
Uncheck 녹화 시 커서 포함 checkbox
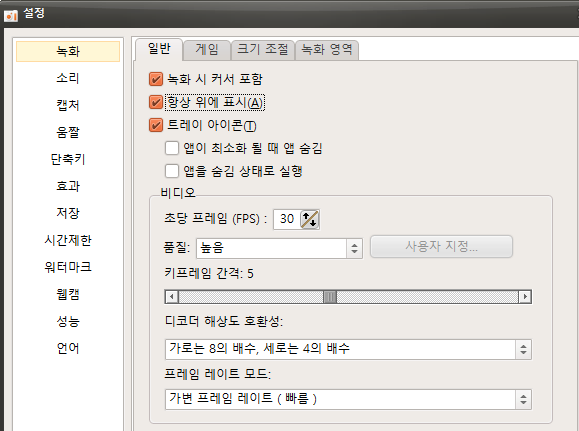coord(156,79)
